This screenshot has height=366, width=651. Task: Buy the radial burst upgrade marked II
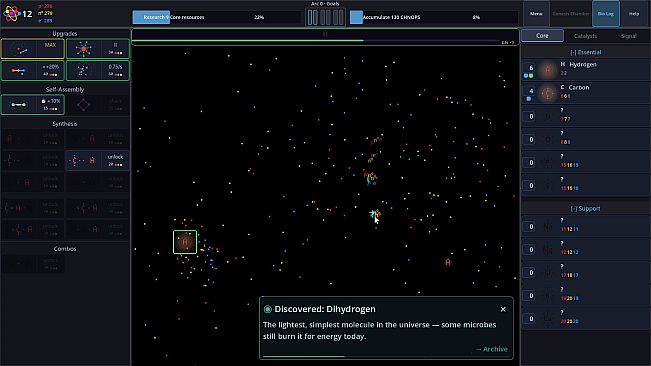point(98,49)
